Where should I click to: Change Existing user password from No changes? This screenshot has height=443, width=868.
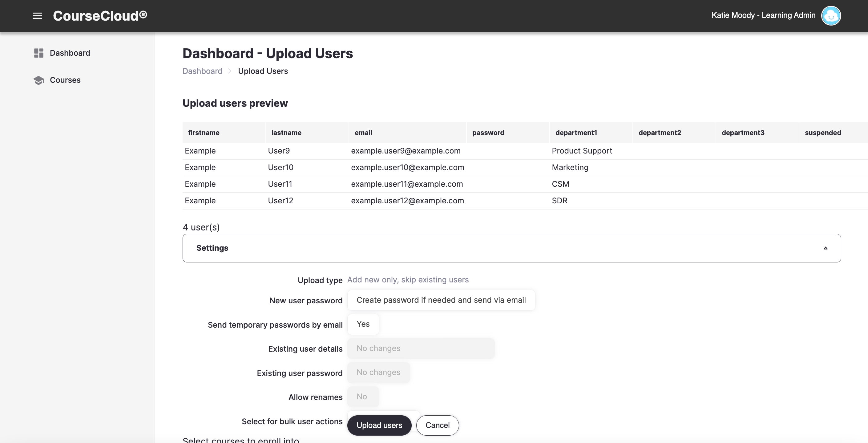[378, 372]
